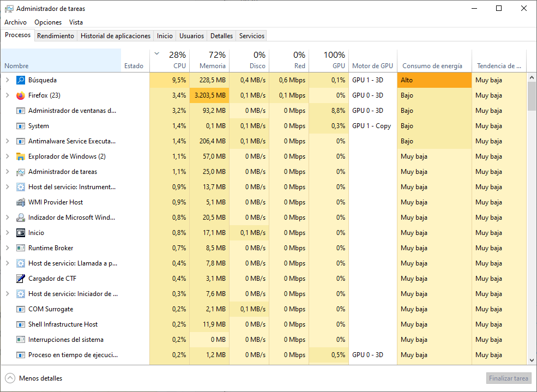Expand the Búsqueda process group

click(8, 80)
